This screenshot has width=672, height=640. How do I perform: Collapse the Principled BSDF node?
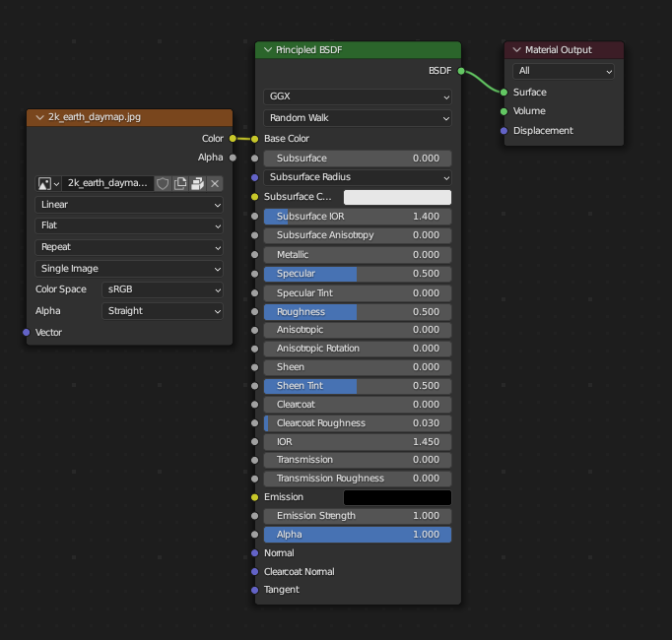click(x=267, y=50)
